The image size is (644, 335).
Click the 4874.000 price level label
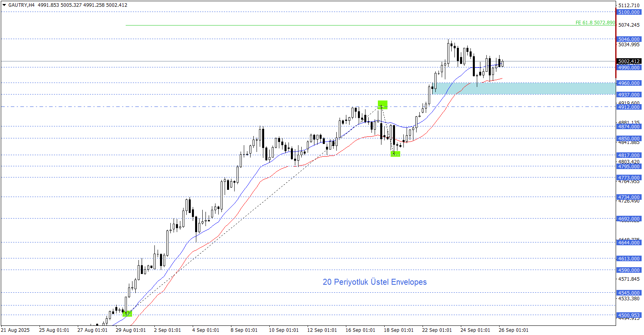click(x=629, y=127)
